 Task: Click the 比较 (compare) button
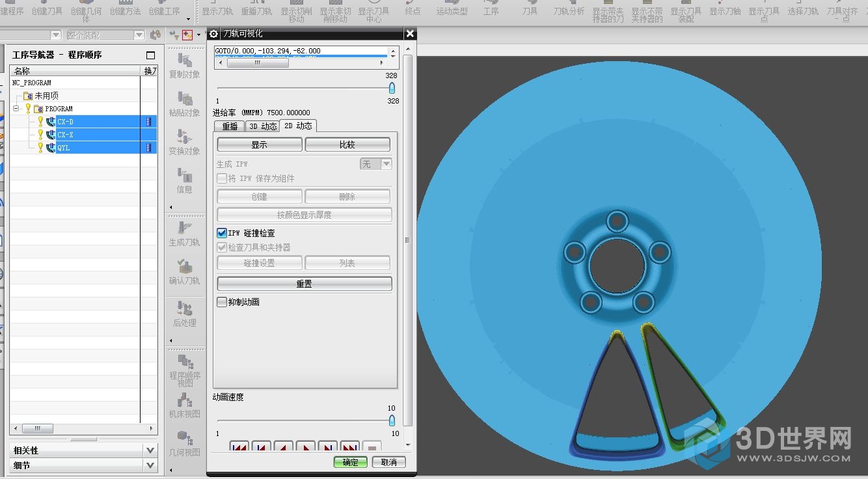coord(347,144)
